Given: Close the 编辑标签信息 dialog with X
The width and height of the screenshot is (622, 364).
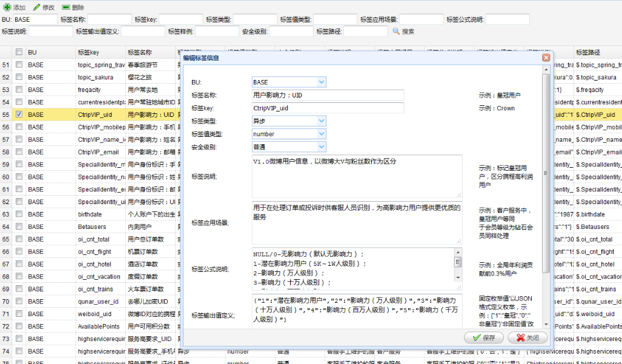Looking at the screenshot, I should (546, 58).
